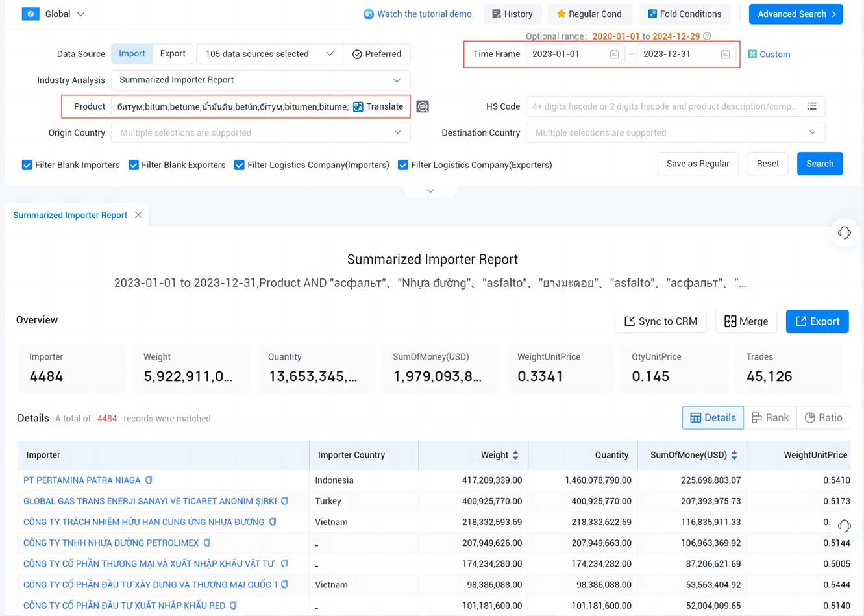
Task: Click the customer support headset icon at top right
Action: point(845,232)
